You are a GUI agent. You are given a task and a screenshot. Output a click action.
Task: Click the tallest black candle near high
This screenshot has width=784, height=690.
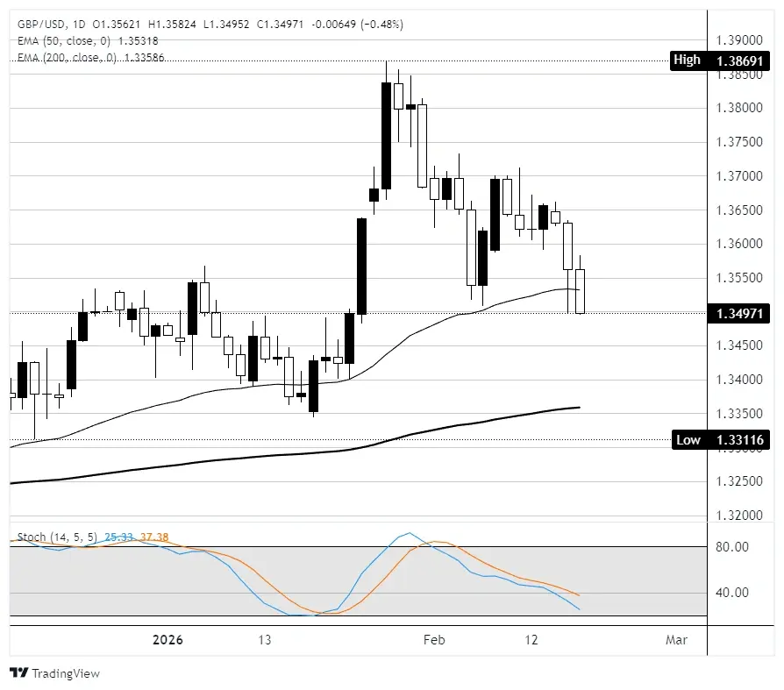point(386,135)
